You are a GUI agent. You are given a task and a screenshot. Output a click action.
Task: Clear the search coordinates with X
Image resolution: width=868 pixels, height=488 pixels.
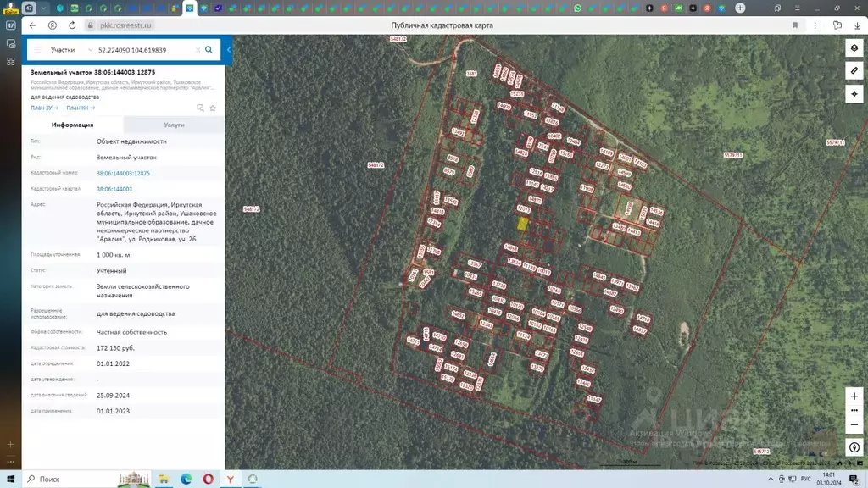198,50
